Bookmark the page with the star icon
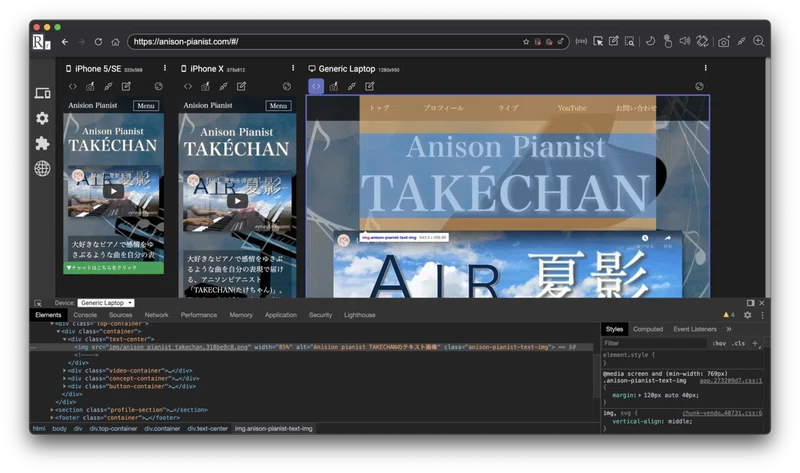 [526, 42]
